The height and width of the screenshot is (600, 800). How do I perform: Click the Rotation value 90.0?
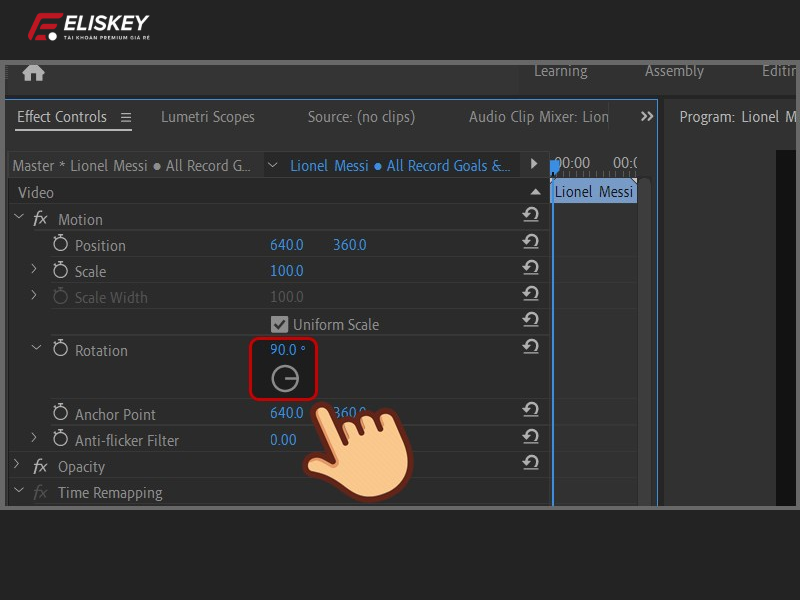click(x=283, y=350)
